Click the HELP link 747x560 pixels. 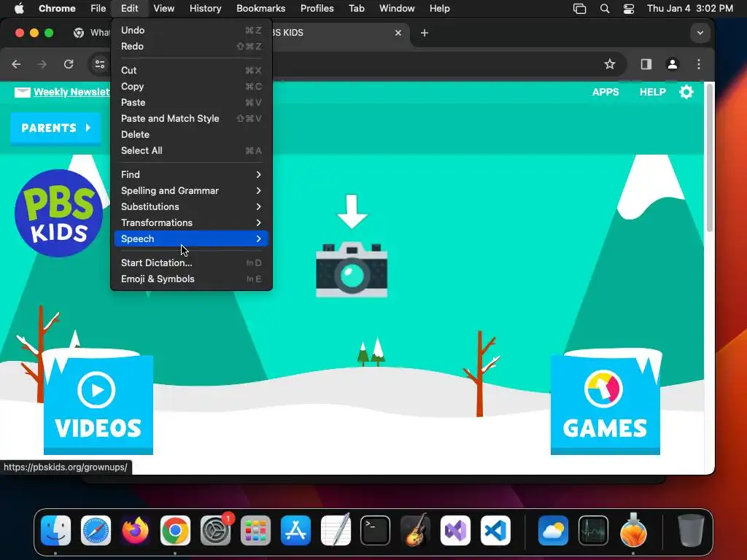click(652, 92)
